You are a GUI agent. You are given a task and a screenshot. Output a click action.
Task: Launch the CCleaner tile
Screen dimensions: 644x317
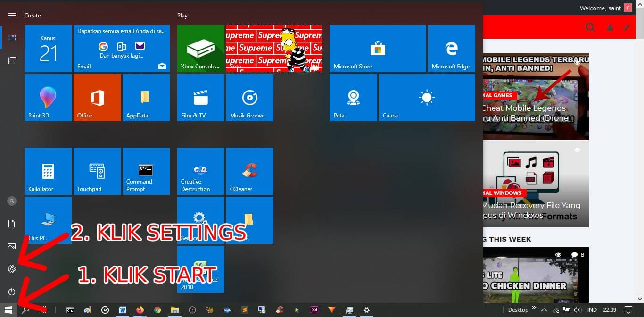(249, 171)
